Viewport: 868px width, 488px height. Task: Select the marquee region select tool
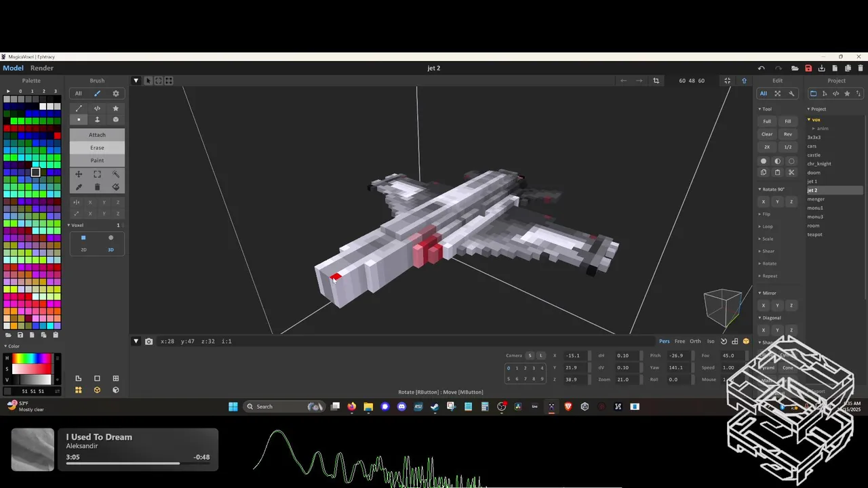pos(97,174)
